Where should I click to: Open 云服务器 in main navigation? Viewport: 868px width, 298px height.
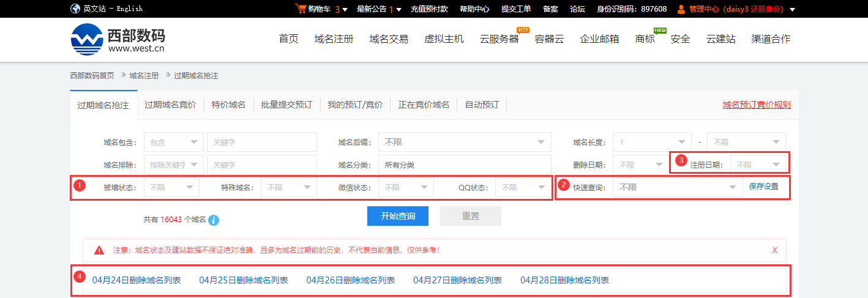pyautogui.click(x=499, y=39)
